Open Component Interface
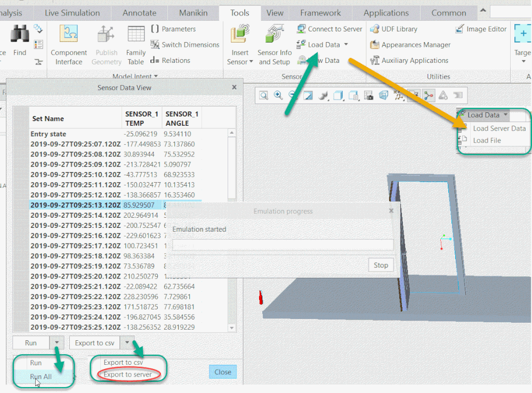This screenshot has height=393, width=532. point(69,45)
